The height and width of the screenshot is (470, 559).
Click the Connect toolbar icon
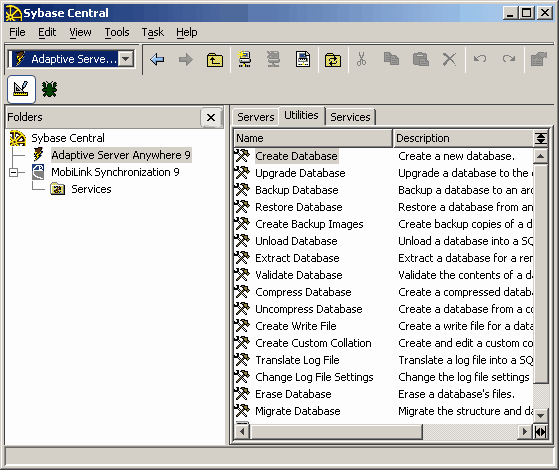coord(245,59)
